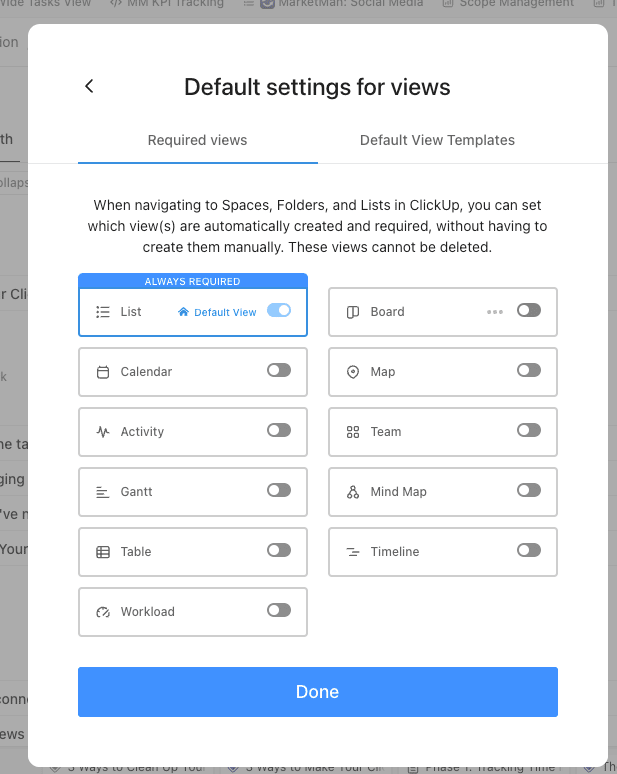Click the Calendar view icon
This screenshot has width=617, height=774.
tap(103, 372)
